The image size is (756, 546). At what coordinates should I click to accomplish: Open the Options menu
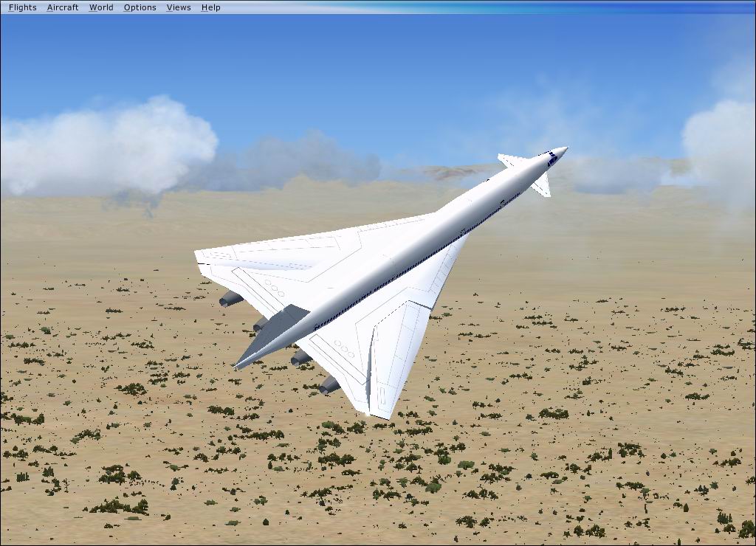click(x=140, y=7)
